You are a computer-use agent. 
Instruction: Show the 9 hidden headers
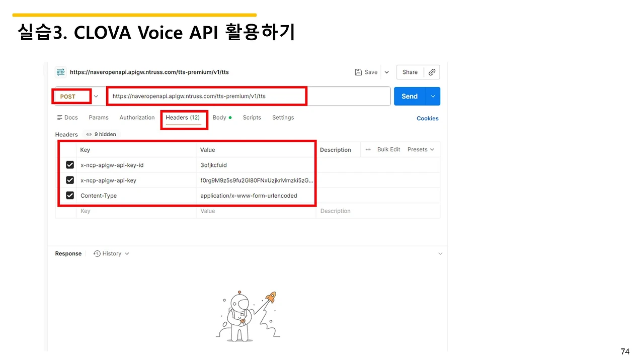click(101, 134)
